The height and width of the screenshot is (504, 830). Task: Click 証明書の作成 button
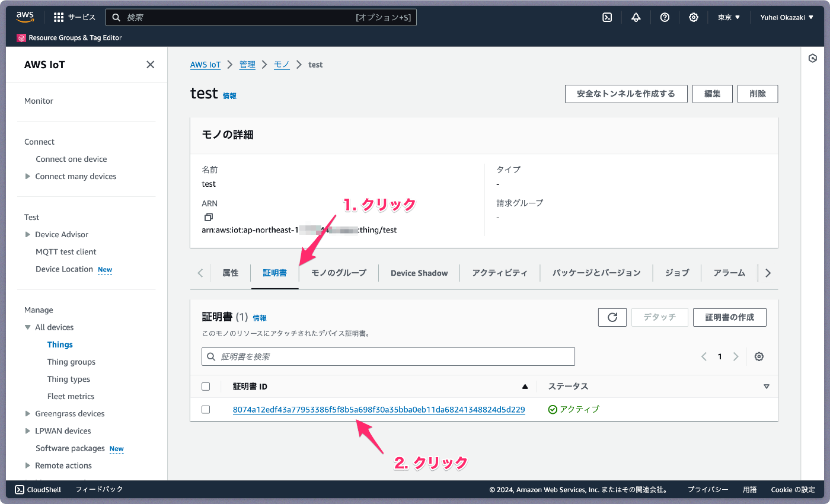[x=730, y=317]
